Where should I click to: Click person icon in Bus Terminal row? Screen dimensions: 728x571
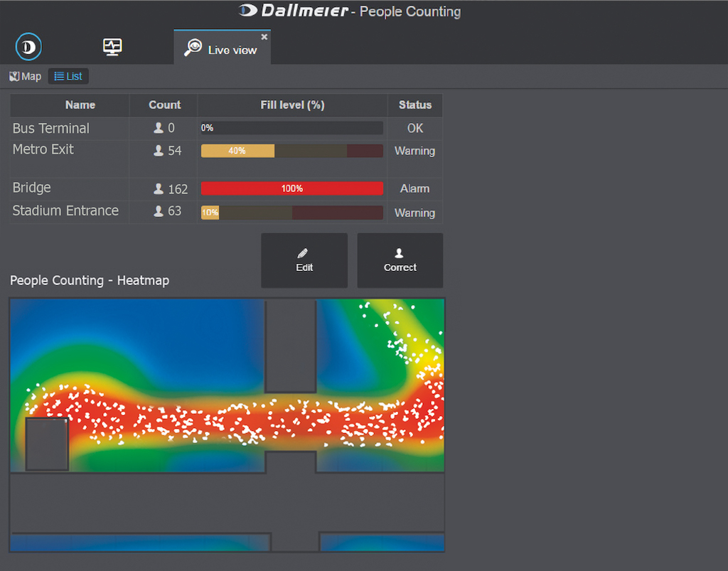click(x=159, y=129)
